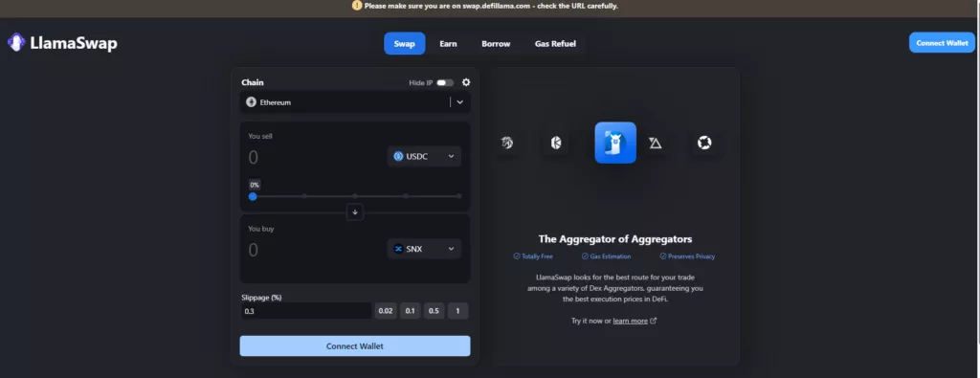Click the triangle-shaped aggregator icon
Screen dimensions: 980x378
click(x=655, y=144)
